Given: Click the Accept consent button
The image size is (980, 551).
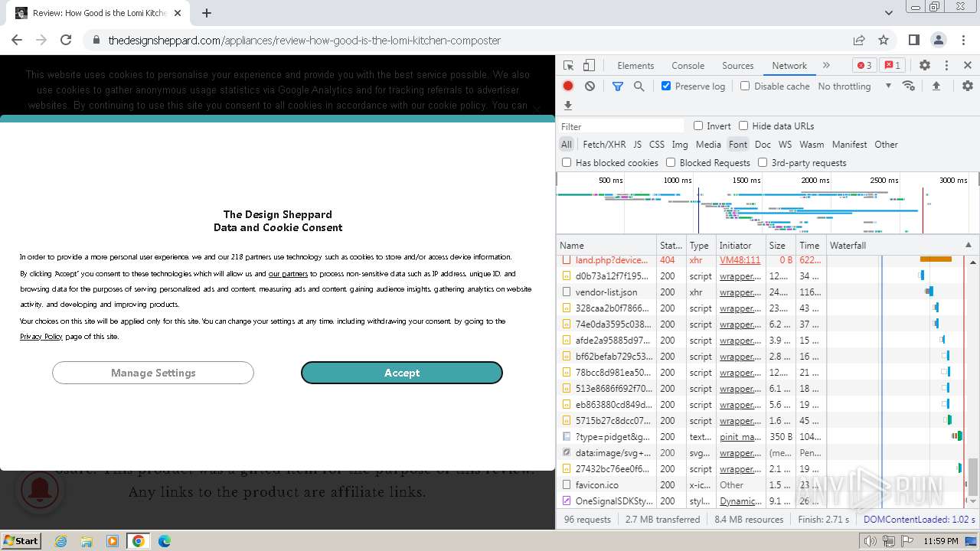Looking at the screenshot, I should (402, 373).
